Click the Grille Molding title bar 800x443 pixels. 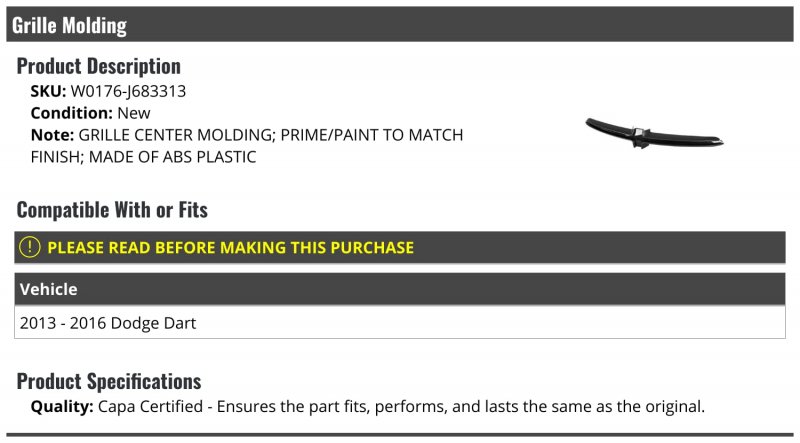[399, 24]
